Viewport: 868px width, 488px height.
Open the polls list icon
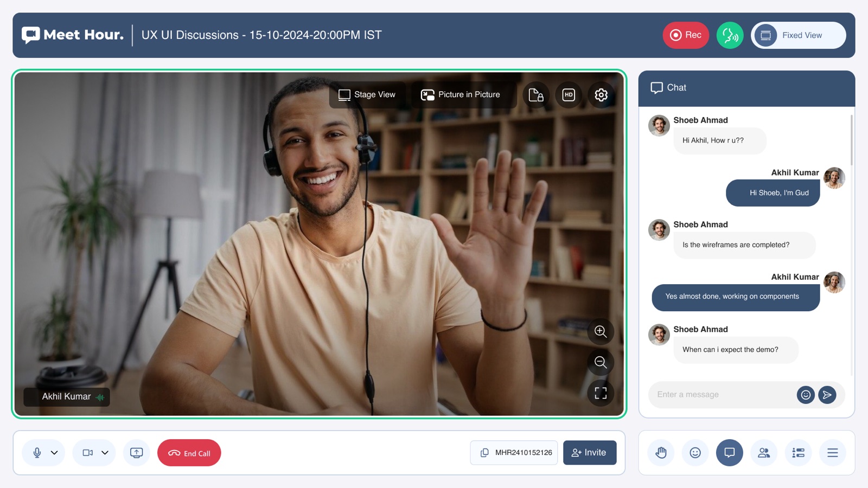tap(798, 453)
